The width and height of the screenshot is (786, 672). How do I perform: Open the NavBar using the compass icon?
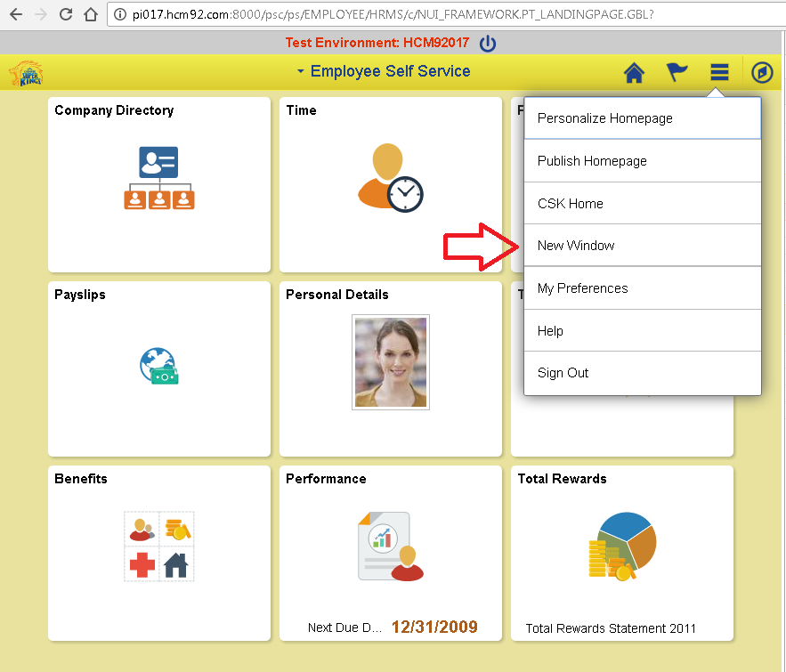point(762,72)
